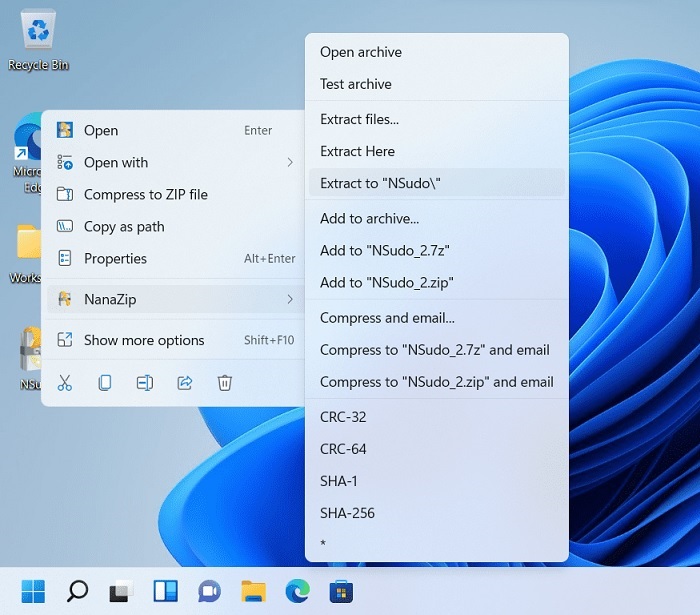Click the Rename icon in context menu

(x=145, y=382)
